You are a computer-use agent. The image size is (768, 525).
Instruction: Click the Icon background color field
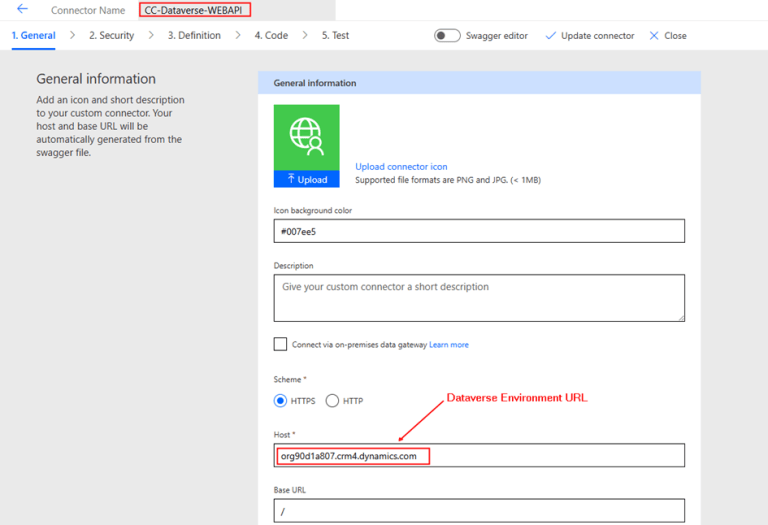pyautogui.click(x=479, y=231)
